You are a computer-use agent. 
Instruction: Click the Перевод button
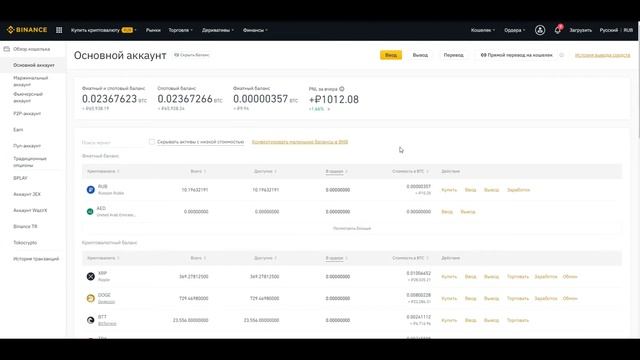pyautogui.click(x=453, y=55)
